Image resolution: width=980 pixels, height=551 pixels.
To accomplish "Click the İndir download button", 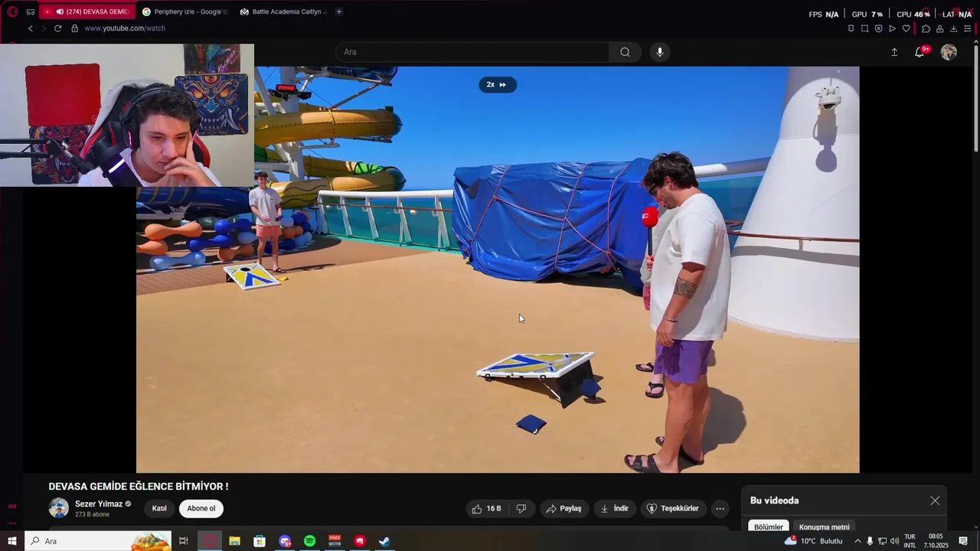I will (x=615, y=508).
